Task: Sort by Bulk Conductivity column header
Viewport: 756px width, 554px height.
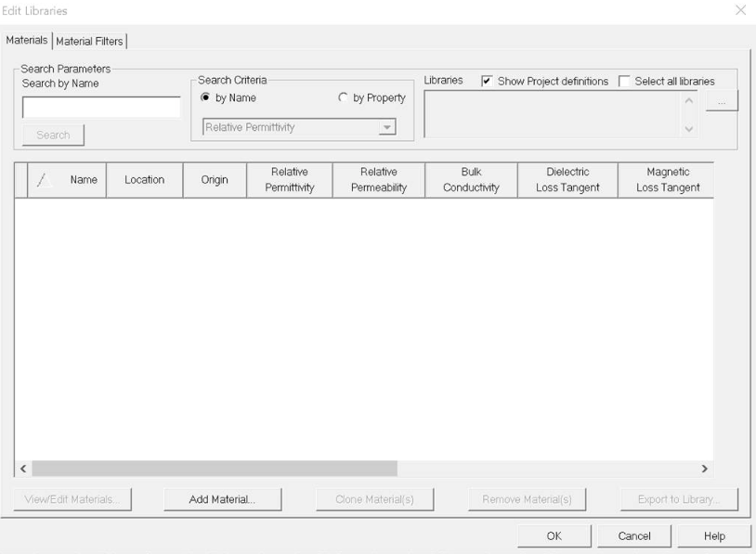Action: (x=471, y=180)
